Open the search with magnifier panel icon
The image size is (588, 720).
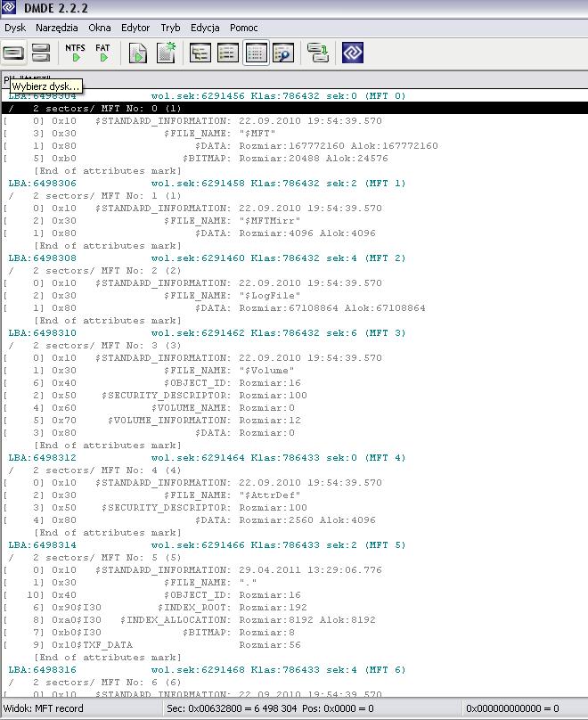283,53
